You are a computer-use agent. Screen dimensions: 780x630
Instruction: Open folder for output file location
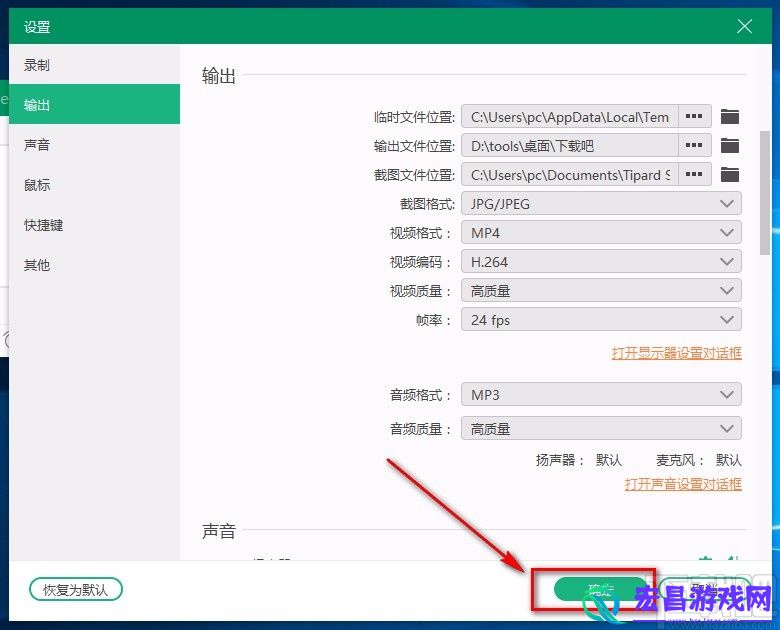pyautogui.click(x=730, y=145)
